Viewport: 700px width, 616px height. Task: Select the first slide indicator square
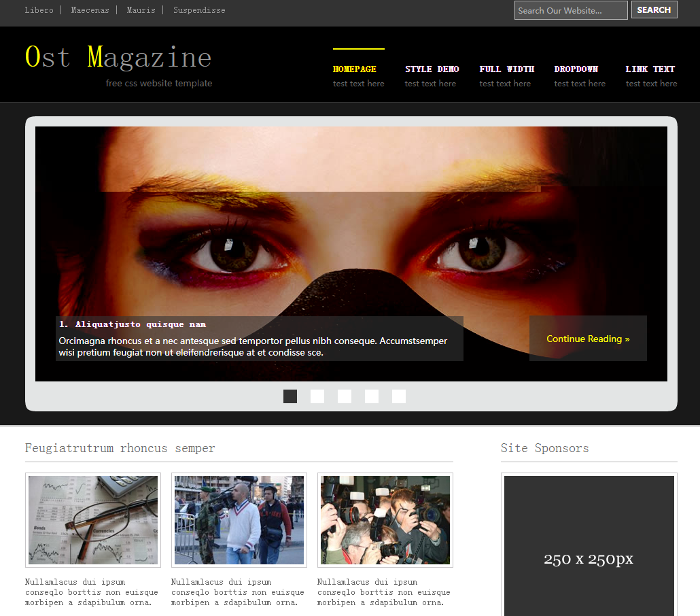[x=290, y=396]
